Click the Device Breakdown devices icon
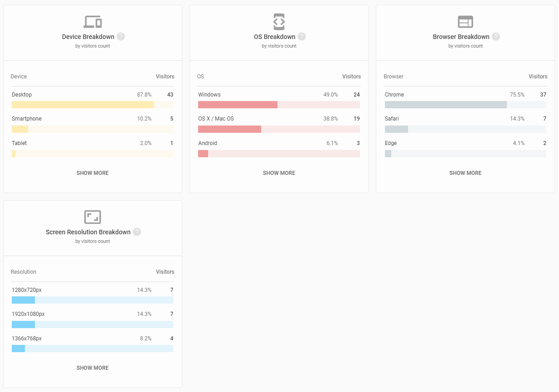The height and width of the screenshot is (392, 559). coord(92,22)
